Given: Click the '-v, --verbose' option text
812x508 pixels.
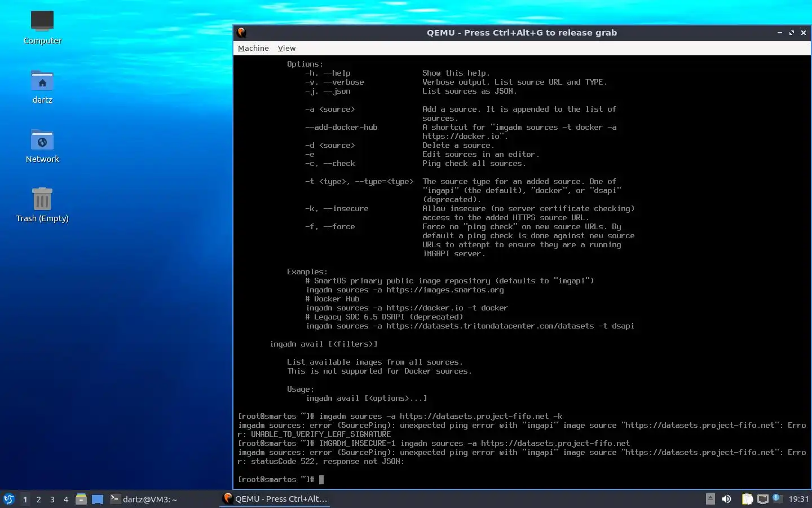Looking at the screenshot, I should tap(334, 82).
